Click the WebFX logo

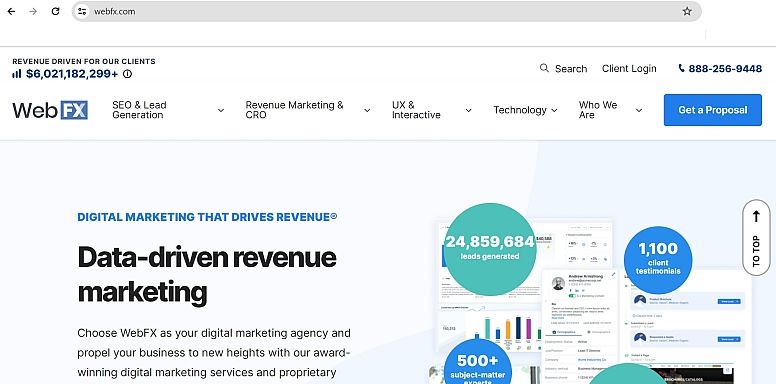click(x=50, y=110)
